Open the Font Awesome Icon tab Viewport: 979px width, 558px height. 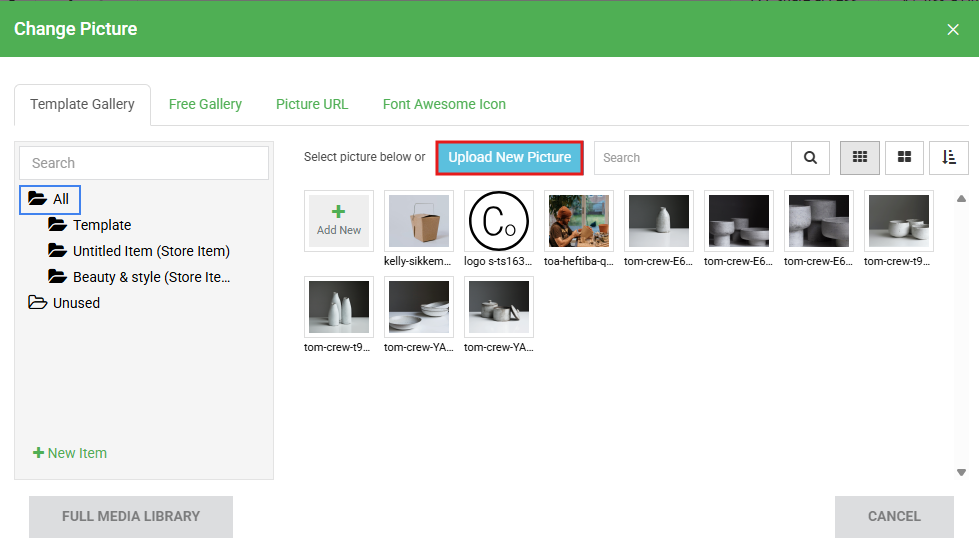coord(444,104)
